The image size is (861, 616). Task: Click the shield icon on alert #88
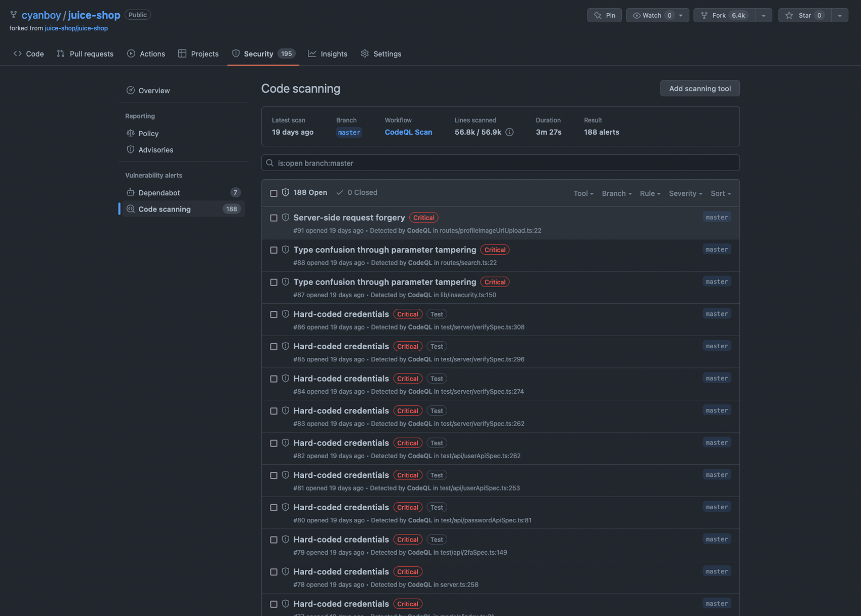tap(286, 250)
